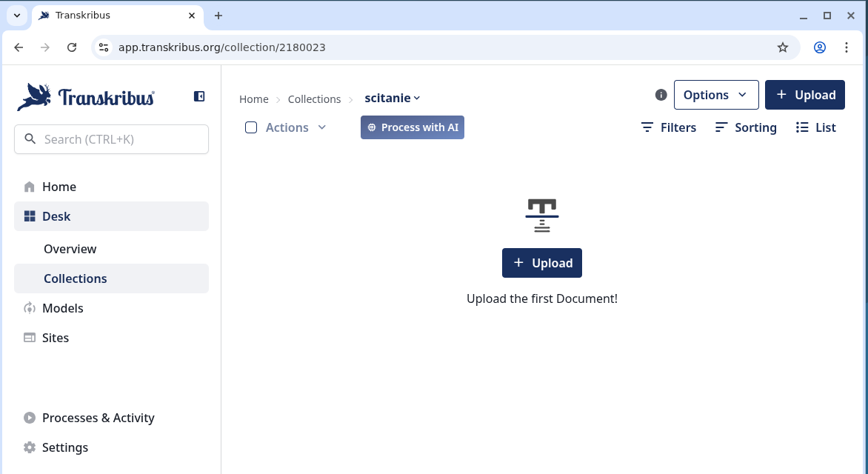Tick the select-all checkbox
The image size is (868, 474).
coord(251,127)
